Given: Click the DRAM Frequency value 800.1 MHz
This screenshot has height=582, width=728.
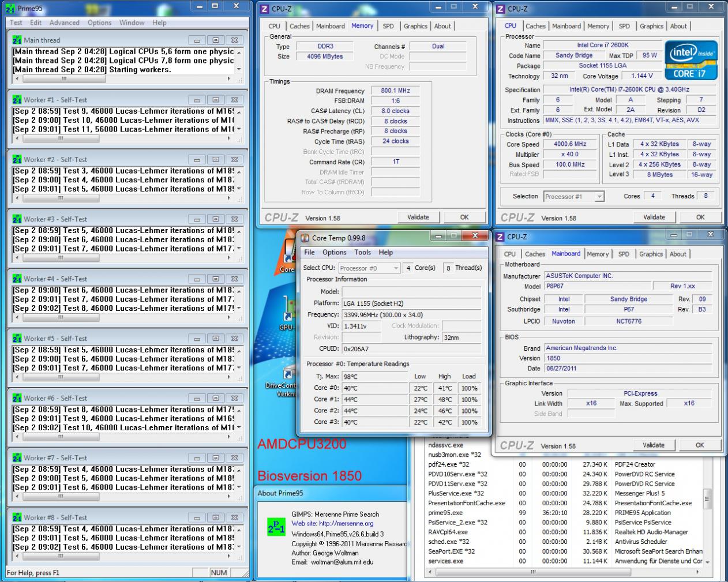Looking at the screenshot, I should click(x=395, y=91).
